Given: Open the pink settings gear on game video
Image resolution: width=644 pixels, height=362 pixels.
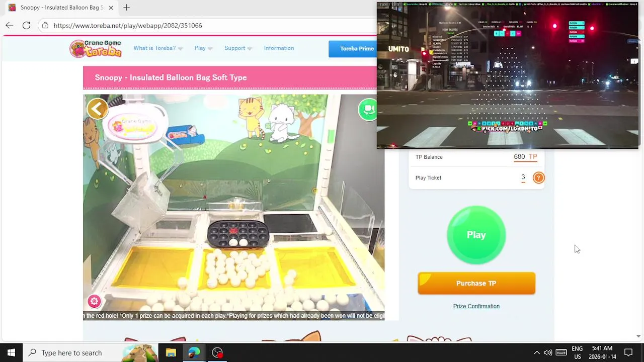Looking at the screenshot, I should tap(94, 301).
